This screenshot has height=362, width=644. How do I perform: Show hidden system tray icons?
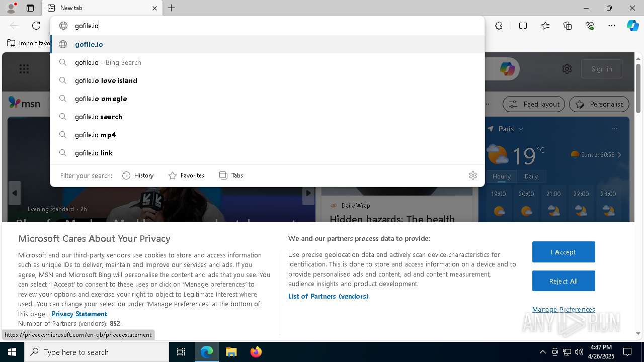542,352
